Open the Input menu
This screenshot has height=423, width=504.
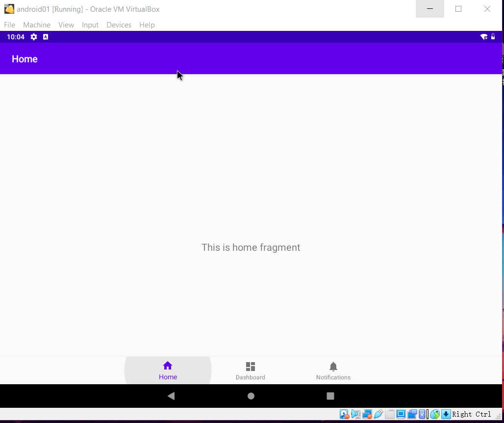(x=90, y=25)
